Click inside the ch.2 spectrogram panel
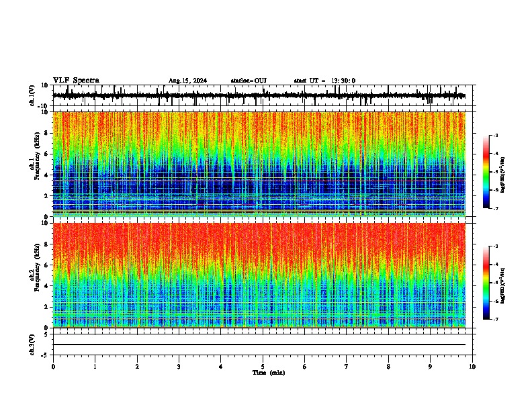 pos(259,275)
